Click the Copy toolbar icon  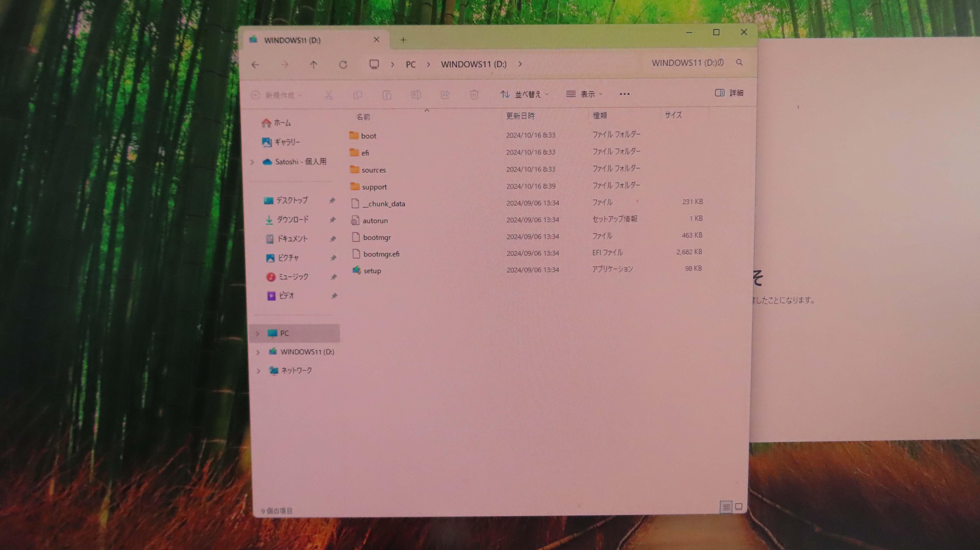click(x=358, y=95)
